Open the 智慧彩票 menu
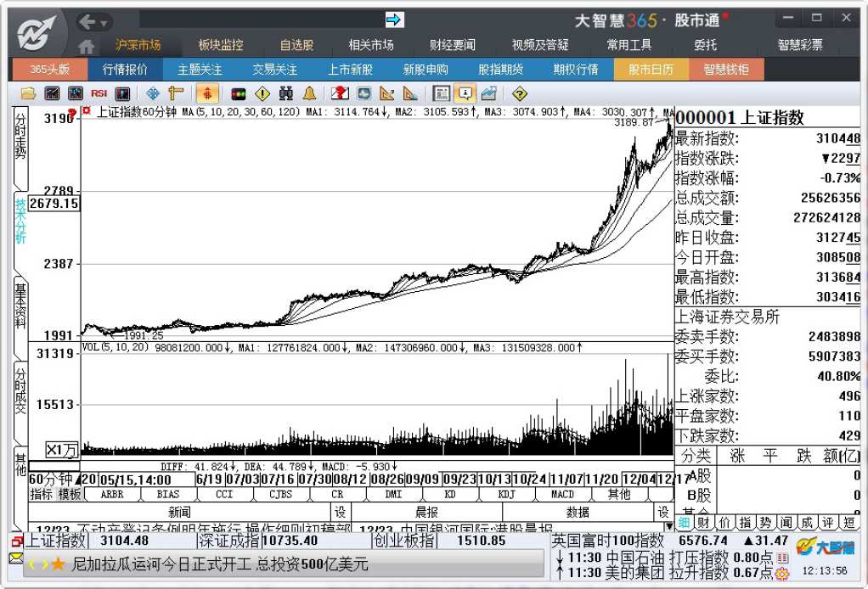Screen dimensions: 868x589 [x=800, y=45]
